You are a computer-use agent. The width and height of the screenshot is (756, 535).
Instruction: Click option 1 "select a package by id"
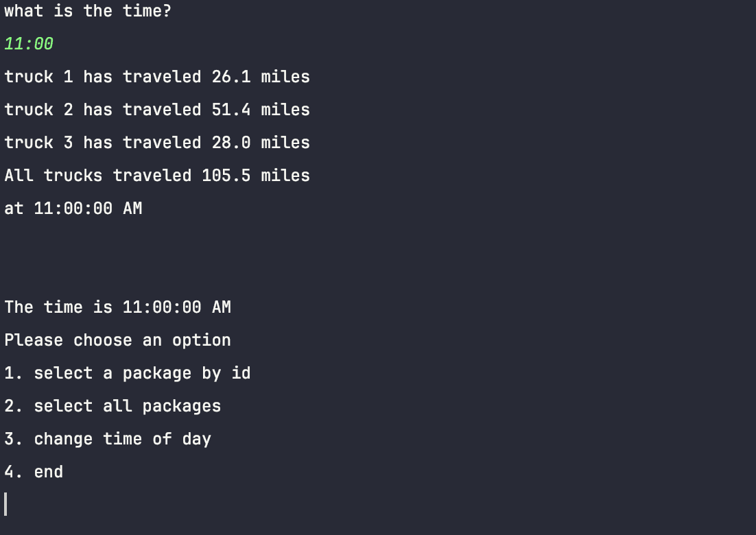pyautogui.click(x=128, y=373)
